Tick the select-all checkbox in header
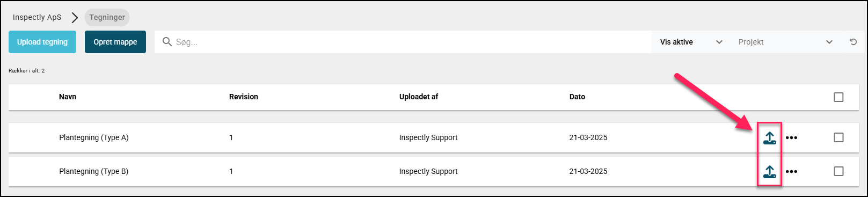 (x=838, y=97)
